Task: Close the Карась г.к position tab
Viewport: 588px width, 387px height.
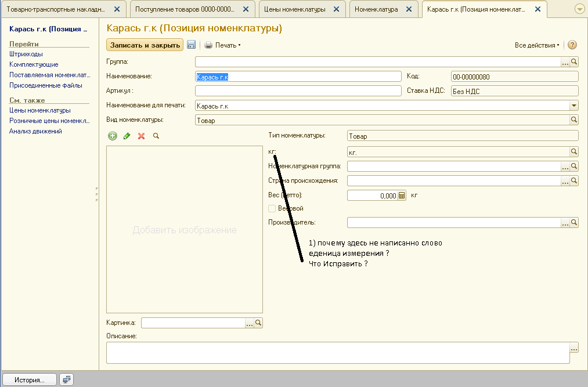Action: point(538,9)
